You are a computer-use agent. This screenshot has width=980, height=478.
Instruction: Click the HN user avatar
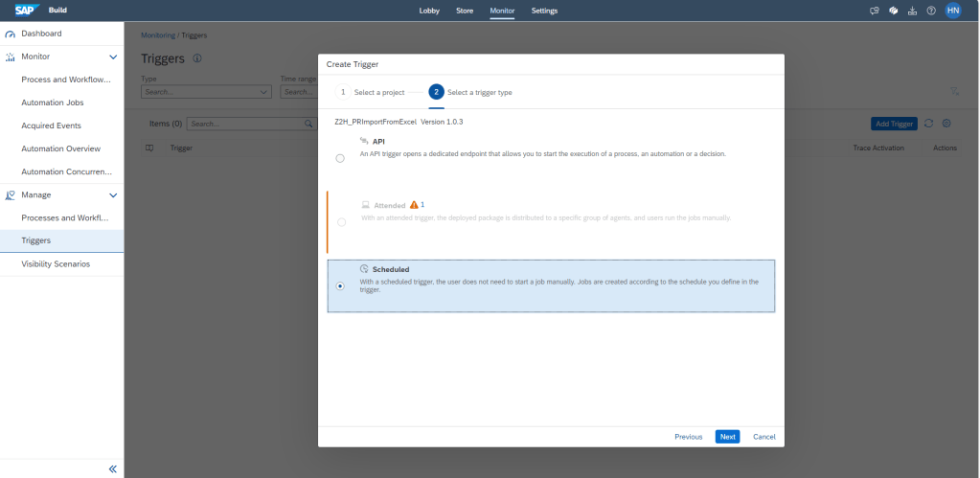[952, 11]
